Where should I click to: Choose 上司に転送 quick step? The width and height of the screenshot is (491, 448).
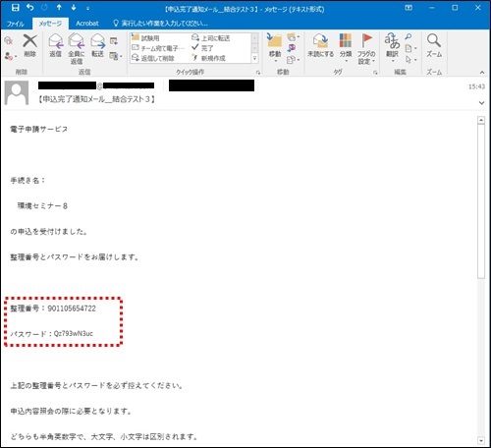coord(211,38)
